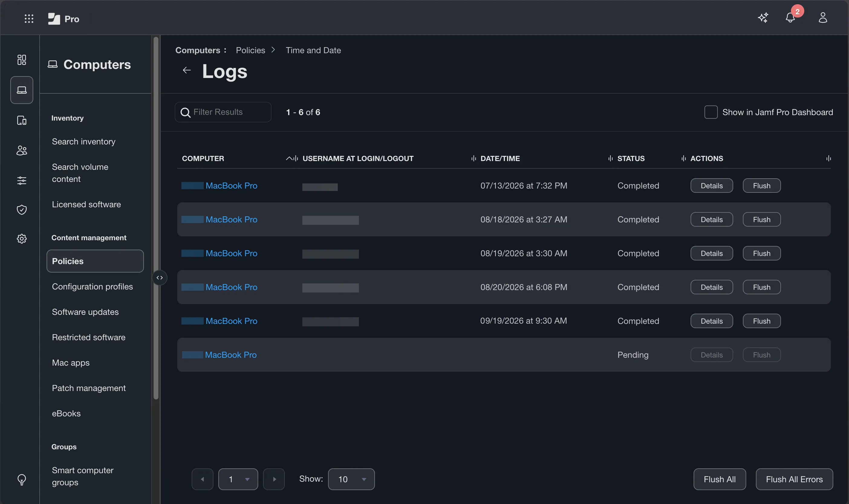Image resolution: width=849 pixels, height=504 pixels.
Task: Click the sidebar vertical scrollbar
Action: [156, 218]
